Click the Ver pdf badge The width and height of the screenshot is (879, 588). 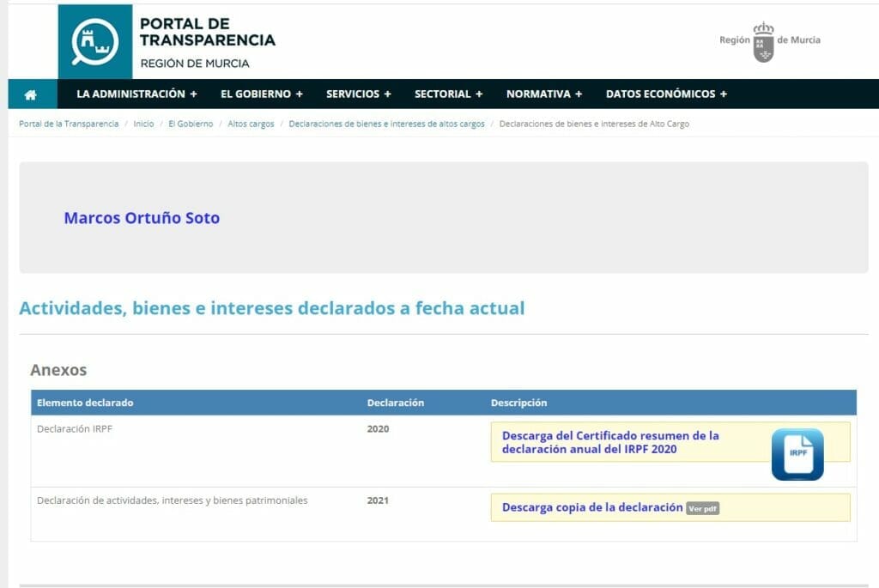[704, 507]
